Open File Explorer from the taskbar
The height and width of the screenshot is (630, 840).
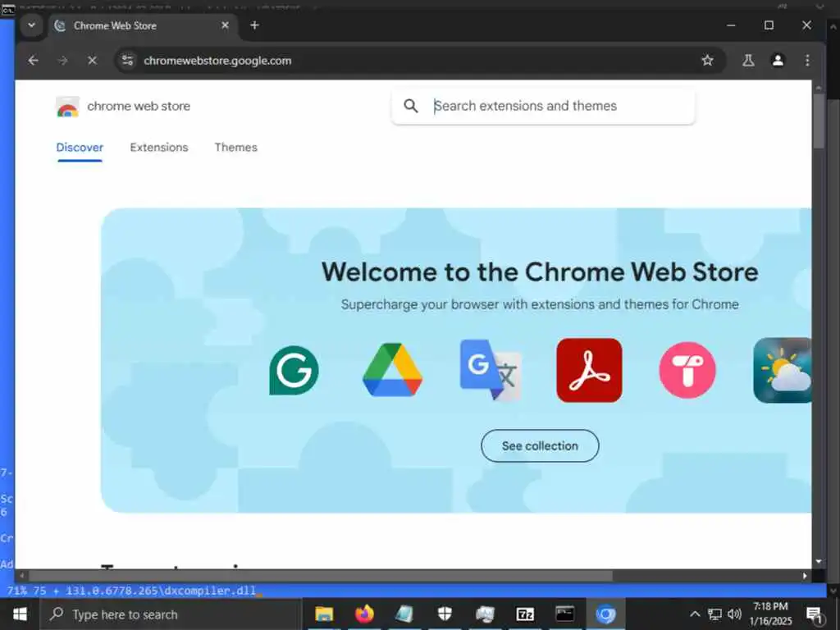(324, 614)
